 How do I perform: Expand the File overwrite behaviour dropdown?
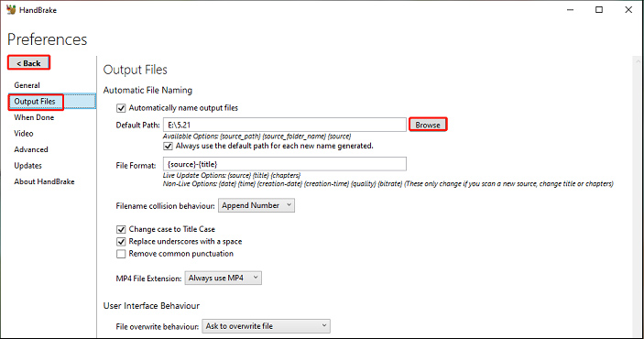(266, 326)
